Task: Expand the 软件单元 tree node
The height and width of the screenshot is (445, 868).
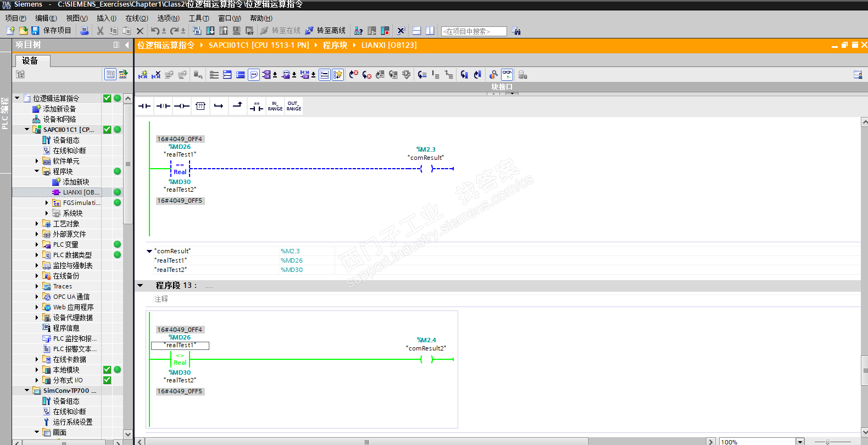Action: pos(37,161)
